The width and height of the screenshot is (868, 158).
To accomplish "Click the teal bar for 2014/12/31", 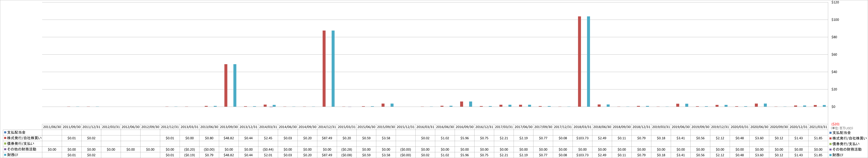I will click(x=333, y=69).
